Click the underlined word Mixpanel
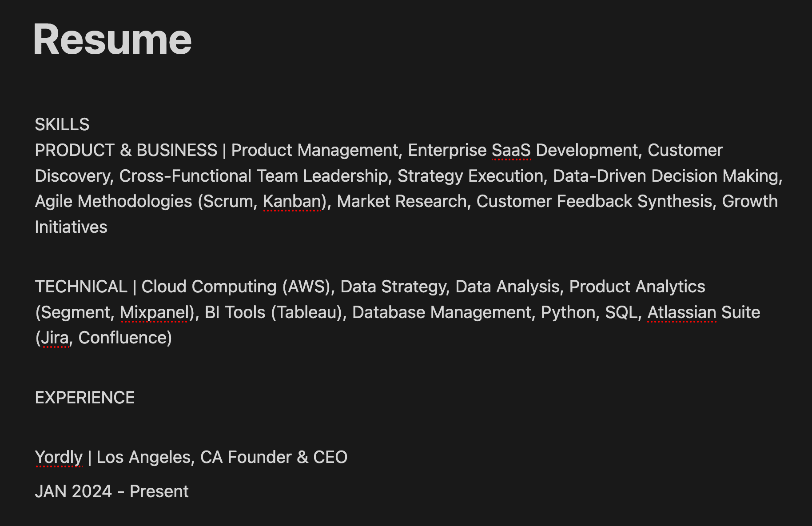 [x=154, y=312]
